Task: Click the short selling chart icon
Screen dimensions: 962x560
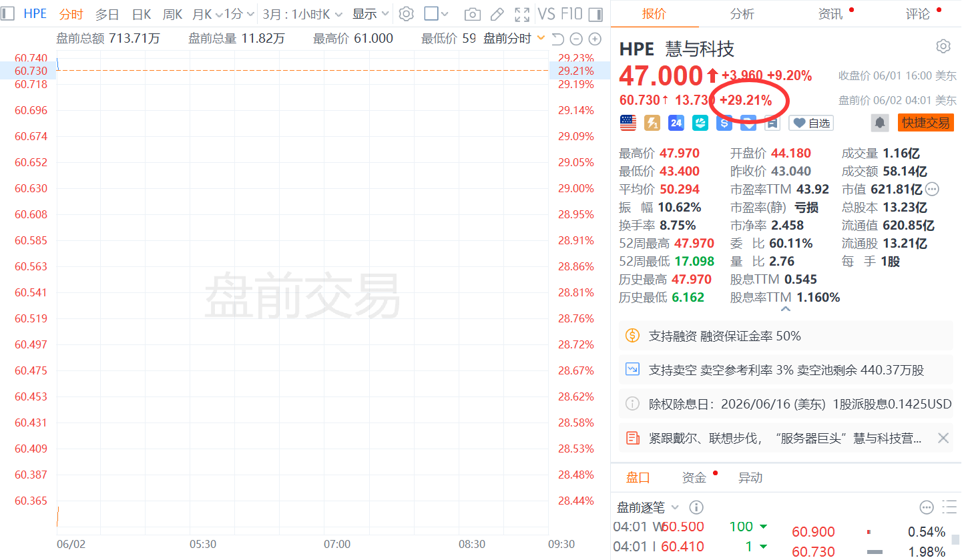Action: tap(632, 369)
